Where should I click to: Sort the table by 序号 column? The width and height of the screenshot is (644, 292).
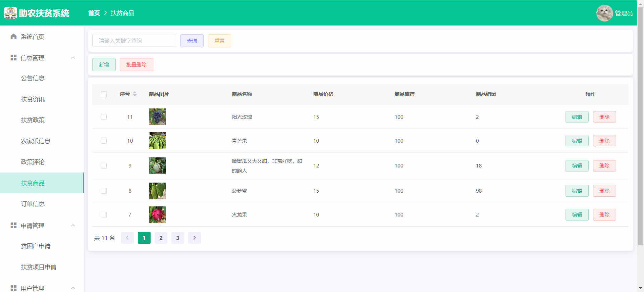[x=135, y=94]
